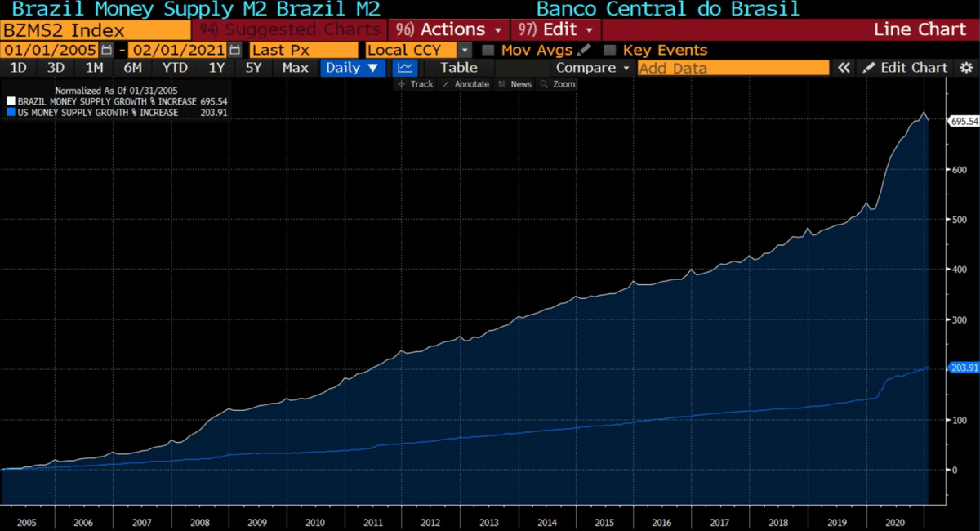Viewport: 980px width, 531px height.
Task: Click the blue US Money Supply legend swatch
Action: pyautogui.click(x=11, y=113)
